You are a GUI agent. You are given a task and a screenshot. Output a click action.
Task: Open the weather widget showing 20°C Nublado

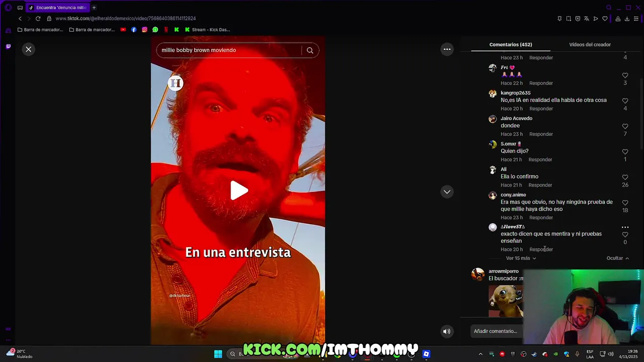pos(19,353)
